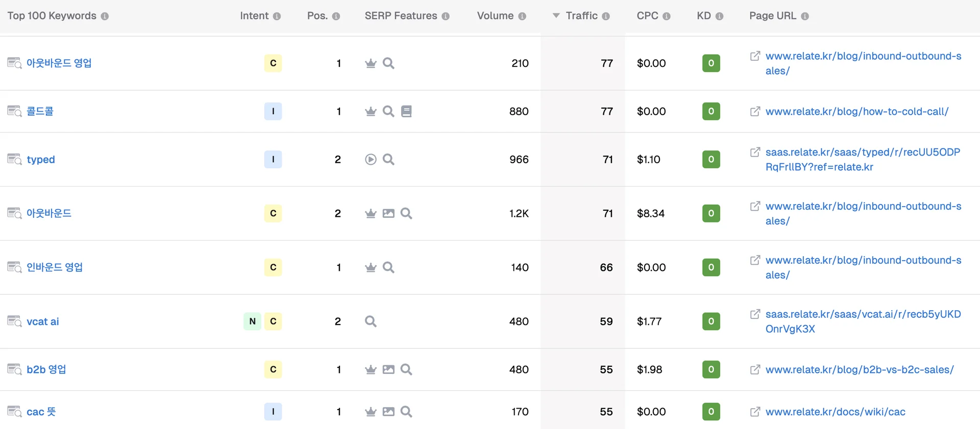The height and width of the screenshot is (429, 980).
Task: Click the SERP preview icon beside 콜드콜 keyword
Action: click(x=14, y=111)
